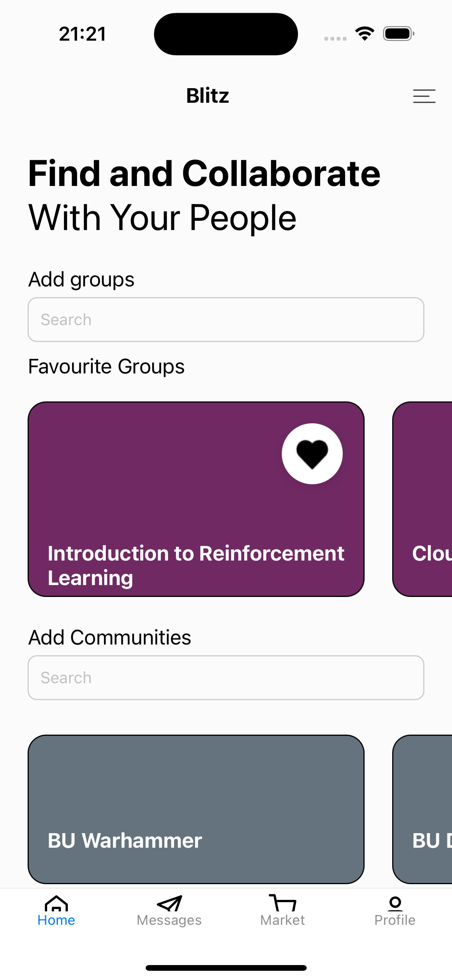Open the hamburger menu icon
452x980 pixels.
[424, 96]
